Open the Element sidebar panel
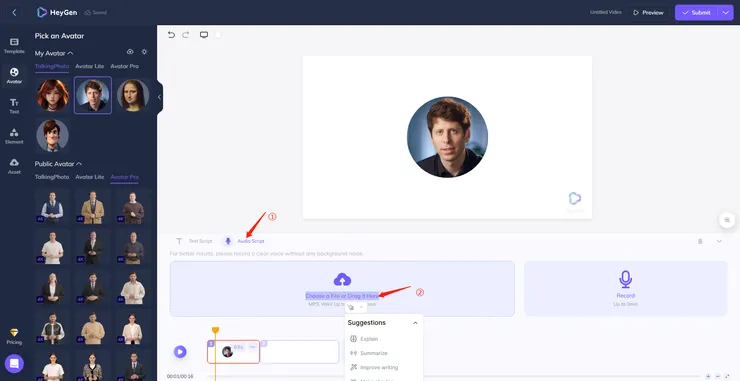The width and height of the screenshot is (740, 381). click(x=14, y=136)
